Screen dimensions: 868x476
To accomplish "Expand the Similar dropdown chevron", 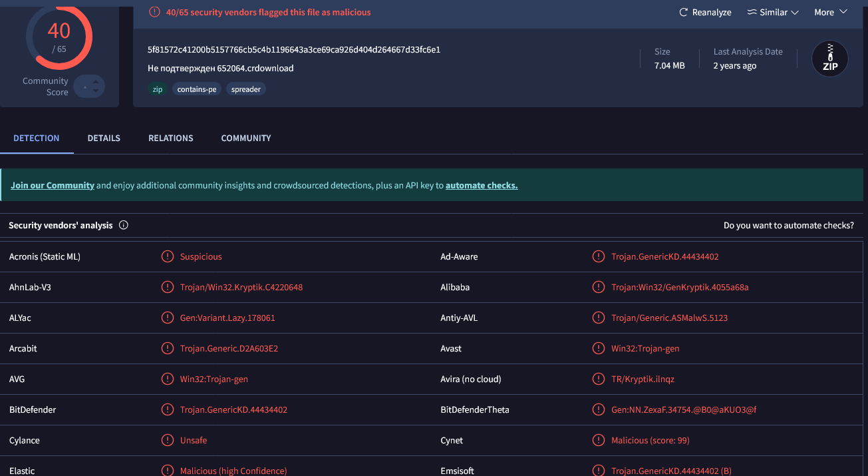I will [794, 13].
